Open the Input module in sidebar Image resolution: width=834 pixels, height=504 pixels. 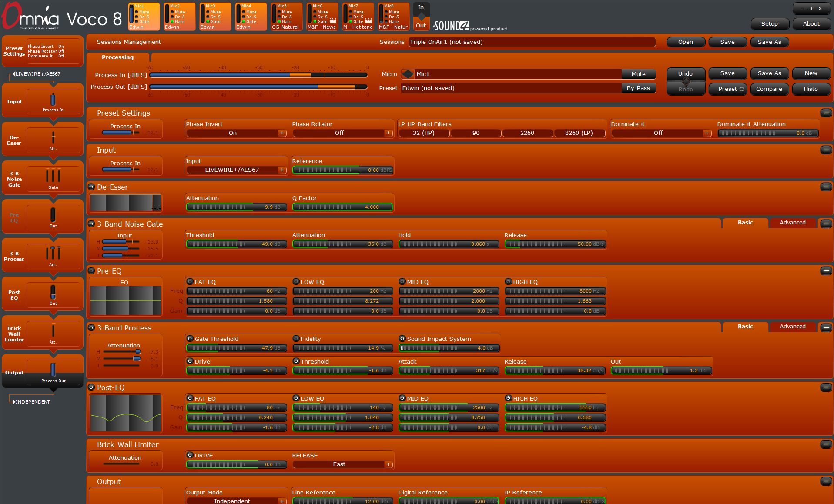coord(42,101)
